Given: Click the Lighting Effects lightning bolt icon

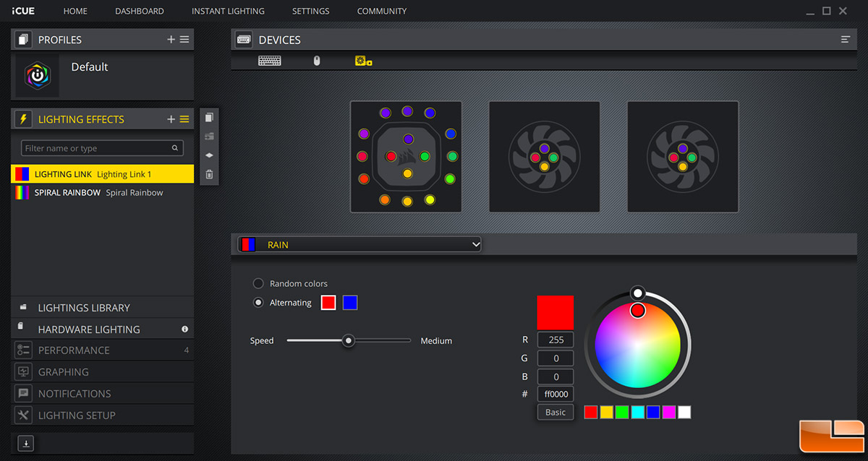Looking at the screenshot, I should coord(23,119).
